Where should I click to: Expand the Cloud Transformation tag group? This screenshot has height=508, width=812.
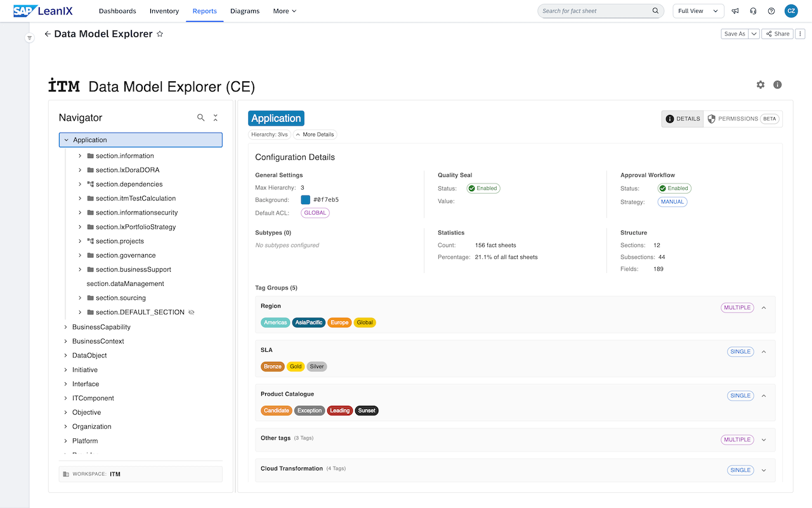(x=764, y=470)
